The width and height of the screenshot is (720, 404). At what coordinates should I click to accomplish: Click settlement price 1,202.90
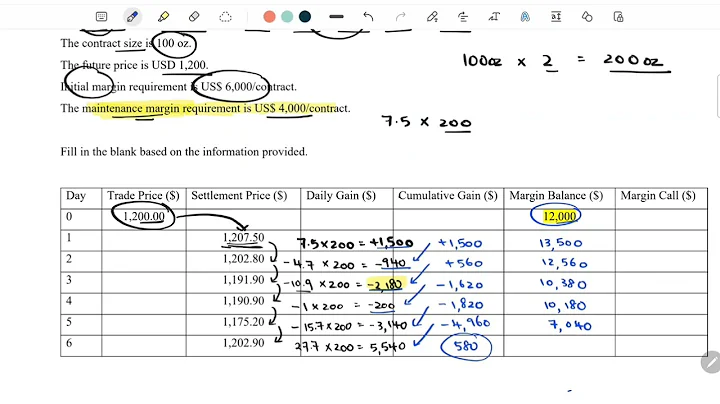(x=243, y=343)
